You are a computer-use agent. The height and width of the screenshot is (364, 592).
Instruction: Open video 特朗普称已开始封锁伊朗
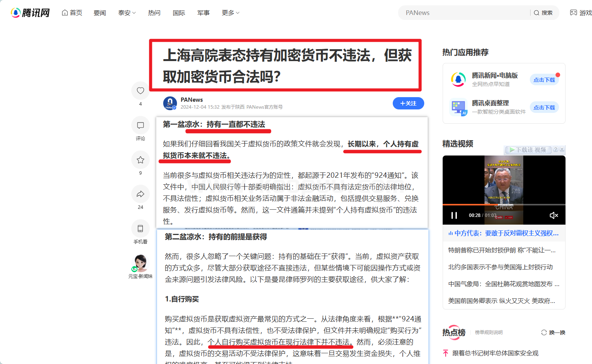coord(502,250)
